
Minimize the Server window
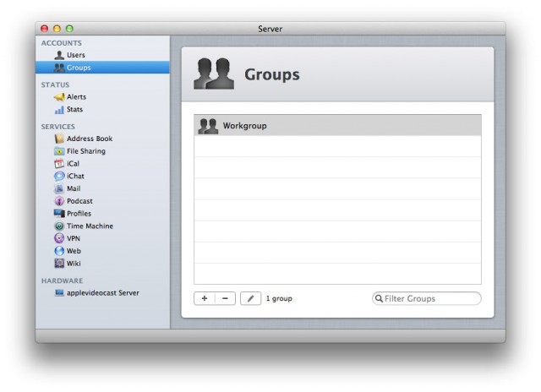coord(57,29)
